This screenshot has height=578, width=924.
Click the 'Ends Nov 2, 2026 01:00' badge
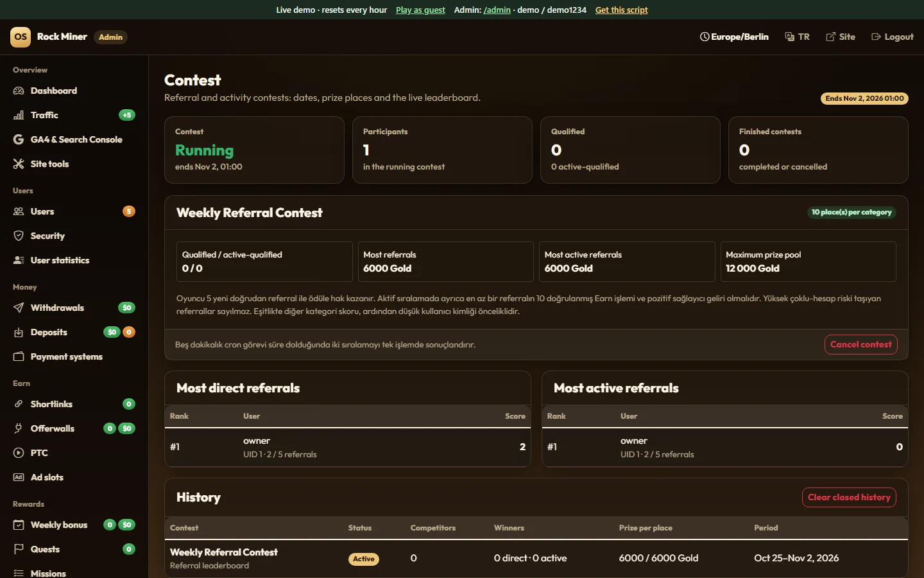coord(864,98)
